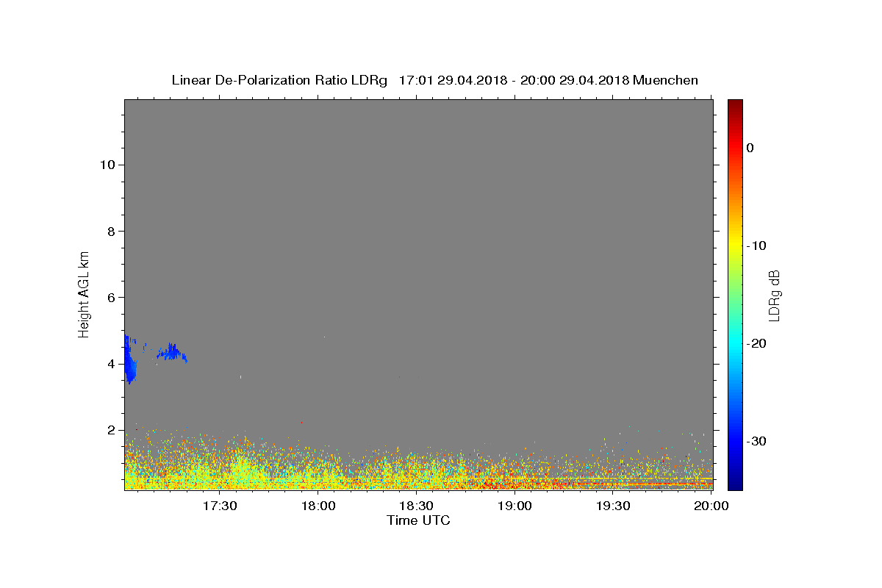Click the end date '20:00 29.04.2018' in title
This screenshot has width=882, height=588.
[x=575, y=80]
